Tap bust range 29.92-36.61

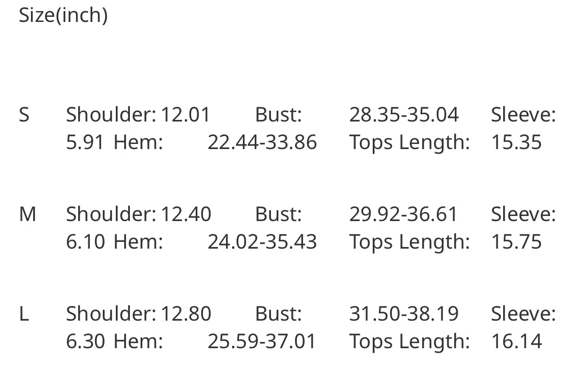click(x=404, y=214)
